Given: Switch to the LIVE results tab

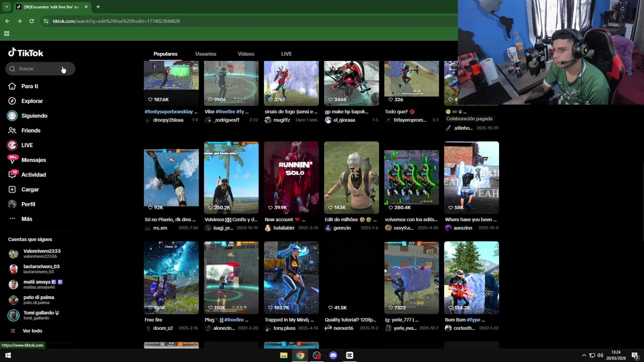Looking at the screenshot, I should pos(286,54).
